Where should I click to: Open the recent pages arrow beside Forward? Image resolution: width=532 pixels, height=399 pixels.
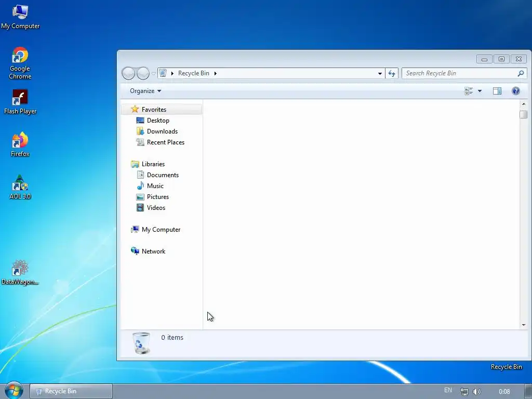coord(153,74)
